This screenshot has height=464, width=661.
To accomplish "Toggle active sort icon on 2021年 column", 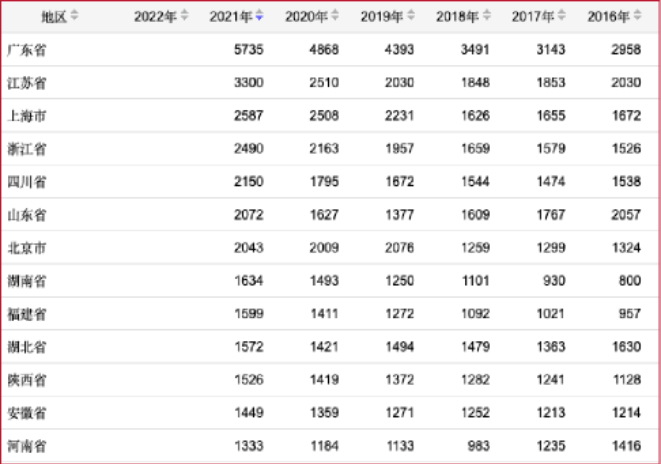I will click(x=259, y=15).
